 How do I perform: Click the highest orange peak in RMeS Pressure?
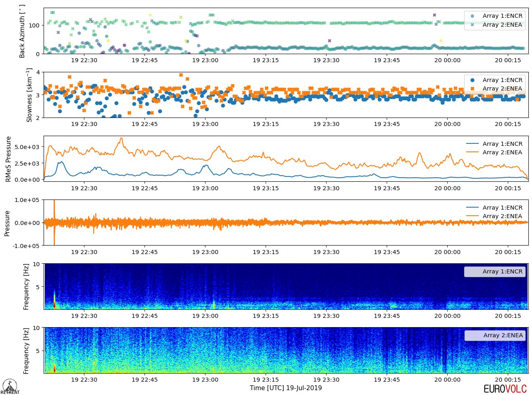(x=121, y=139)
